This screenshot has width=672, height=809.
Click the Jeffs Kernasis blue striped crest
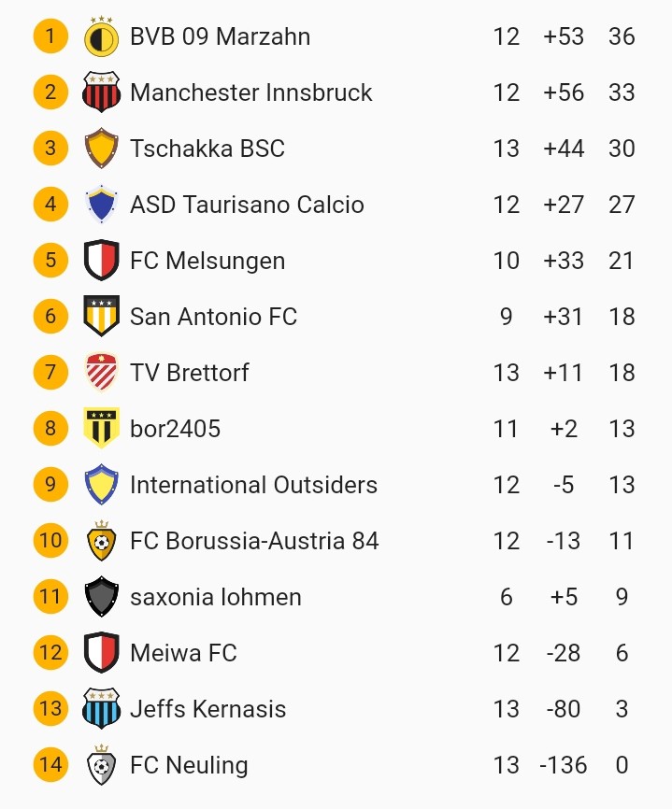[101, 709]
